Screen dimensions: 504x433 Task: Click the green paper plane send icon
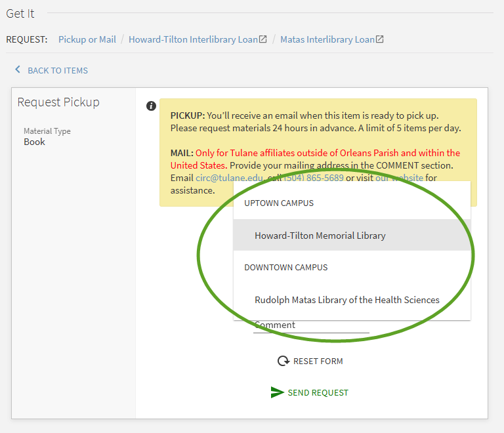tap(277, 392)
